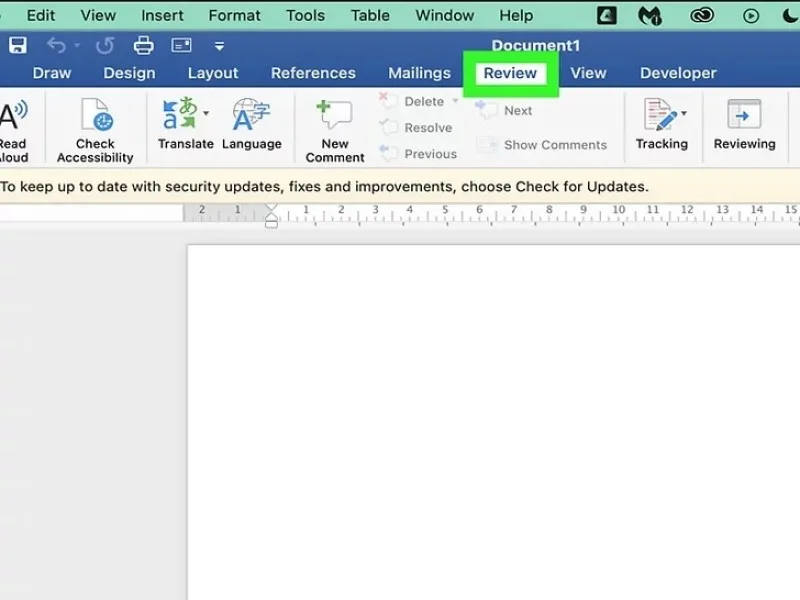Screen dimensions: 800x600
Task: Click the Redo icon
Action: tap(105, 46)
